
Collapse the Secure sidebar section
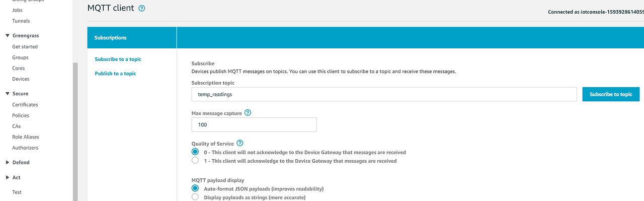(8, 94)
